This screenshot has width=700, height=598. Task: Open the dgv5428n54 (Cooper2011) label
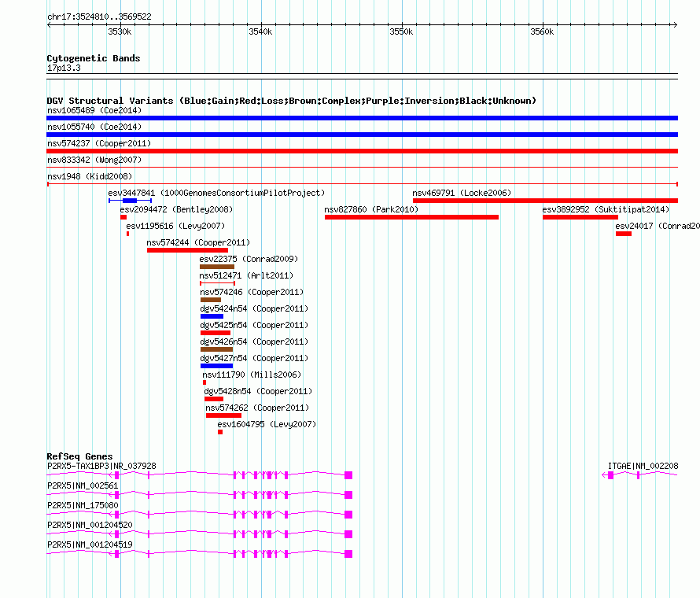(x=258, y=391)
